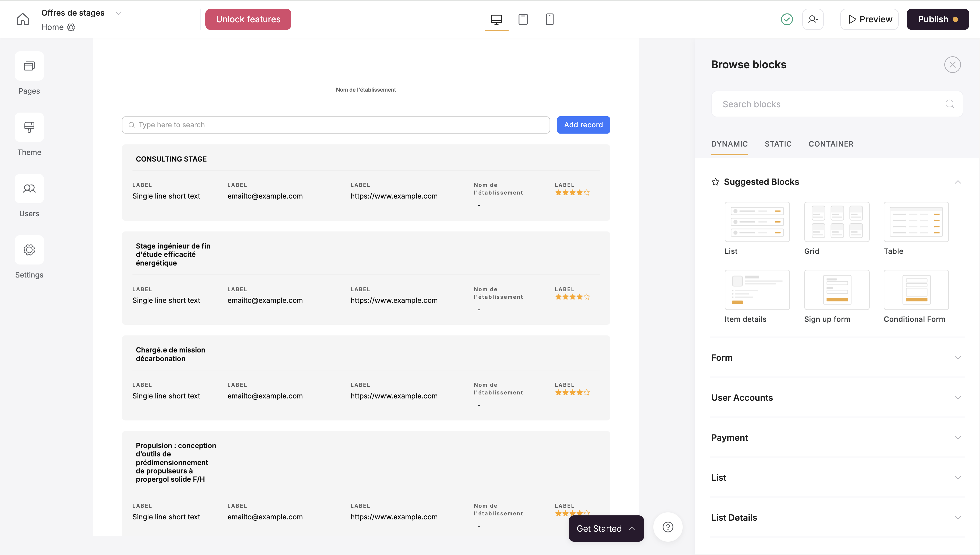Image resolution: width=980 pixels, height=555 pixels.
Task: Select the Table block thumbnail
Action: click(916, 222)
